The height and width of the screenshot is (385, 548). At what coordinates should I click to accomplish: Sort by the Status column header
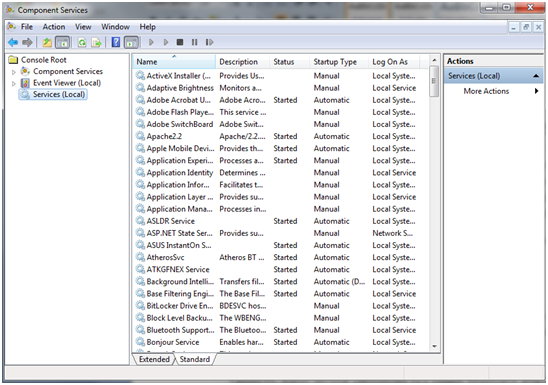point(290,62)
